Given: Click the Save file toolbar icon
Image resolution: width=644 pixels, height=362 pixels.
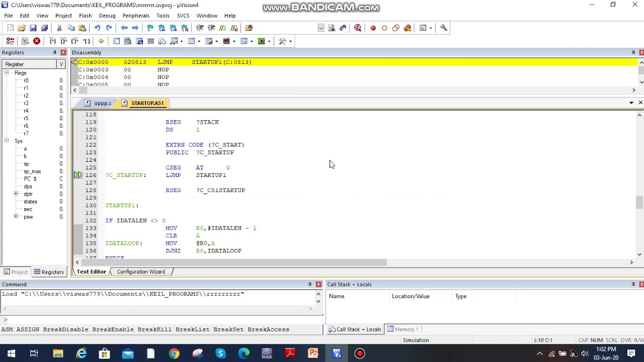Looking at the screenshot, I should click(33, 28).
